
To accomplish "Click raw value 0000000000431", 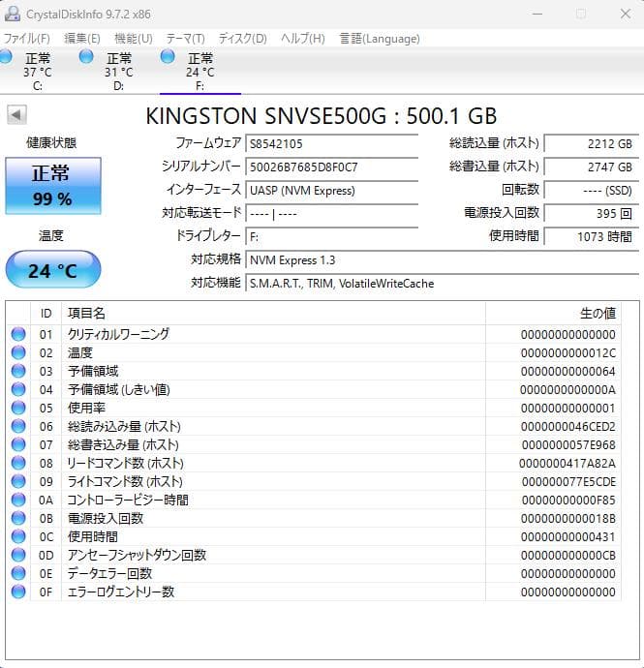I will point(568,536).
